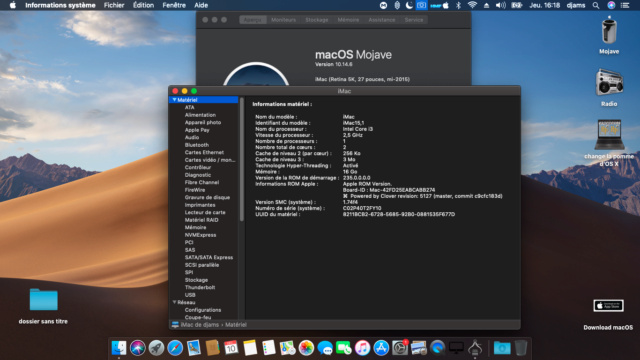Open the Contacts book icon in dock
The height and width of the screenshot is (360, 640).
[x=212, y=348]
